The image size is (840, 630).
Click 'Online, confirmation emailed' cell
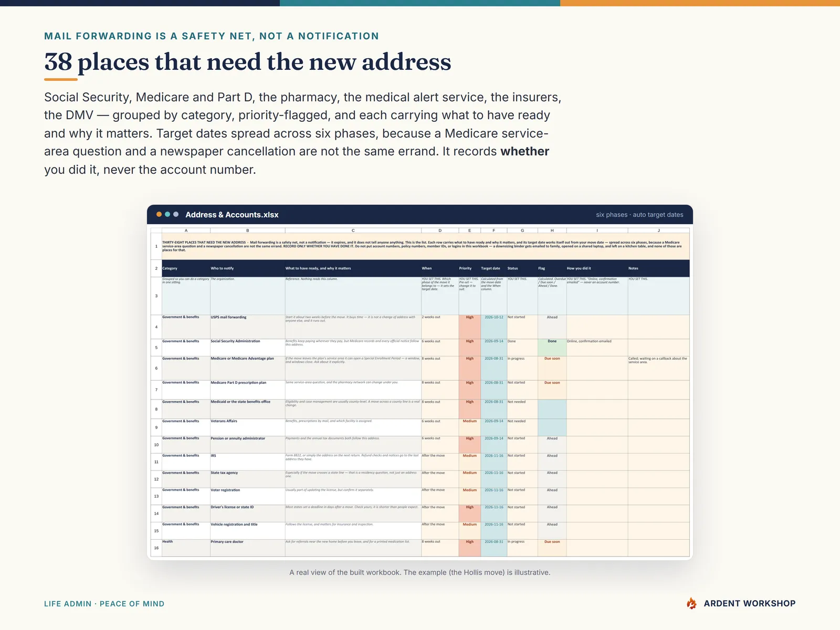pyautogui.click(x=597, y=348)
